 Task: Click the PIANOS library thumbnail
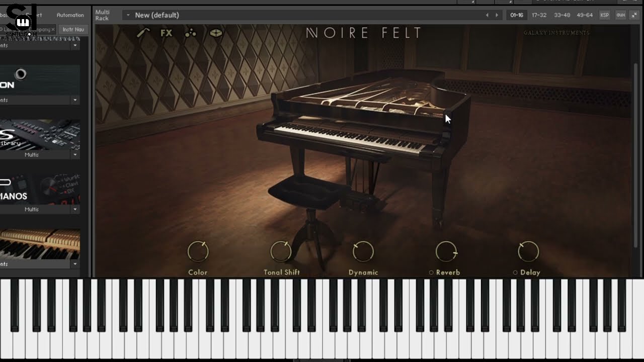[x=40, y=190]
